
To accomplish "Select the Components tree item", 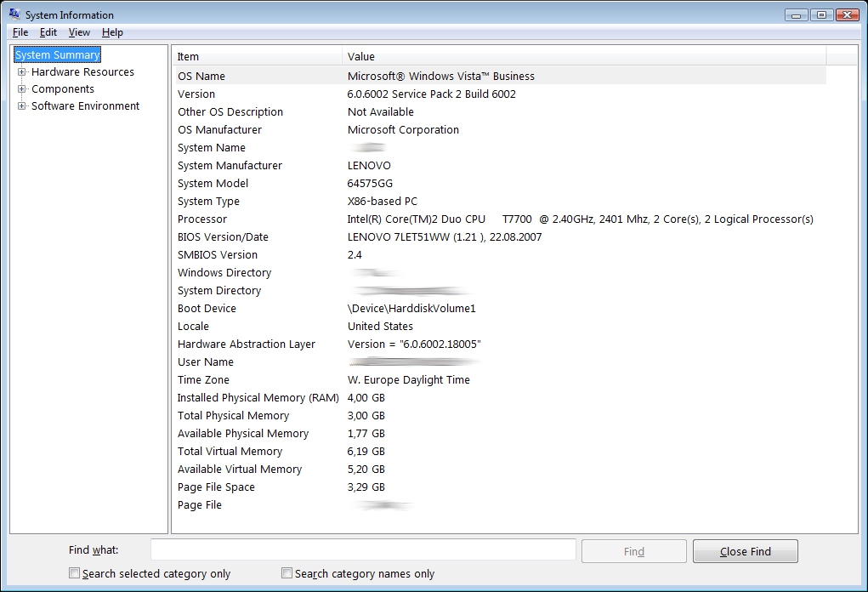I will pos(63,89).
